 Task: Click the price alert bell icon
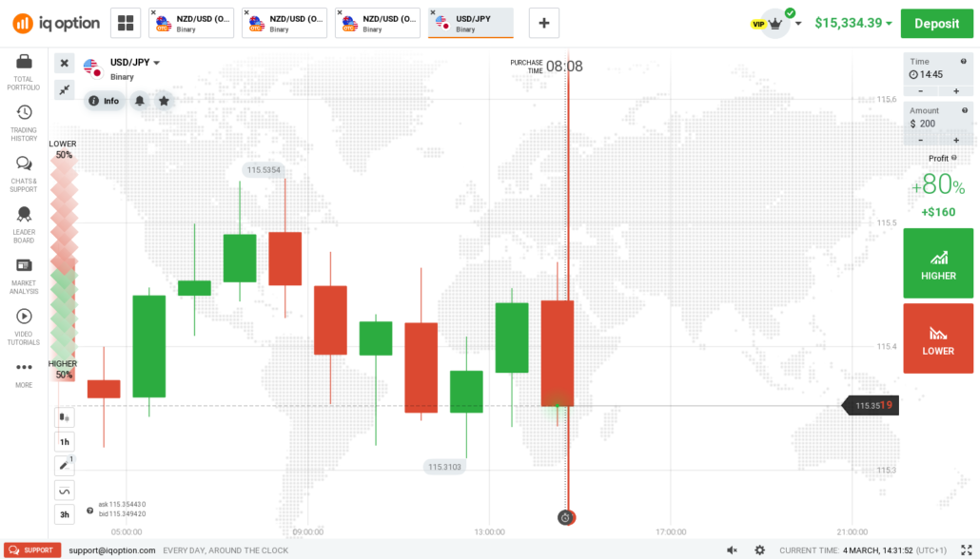[140, 101]
